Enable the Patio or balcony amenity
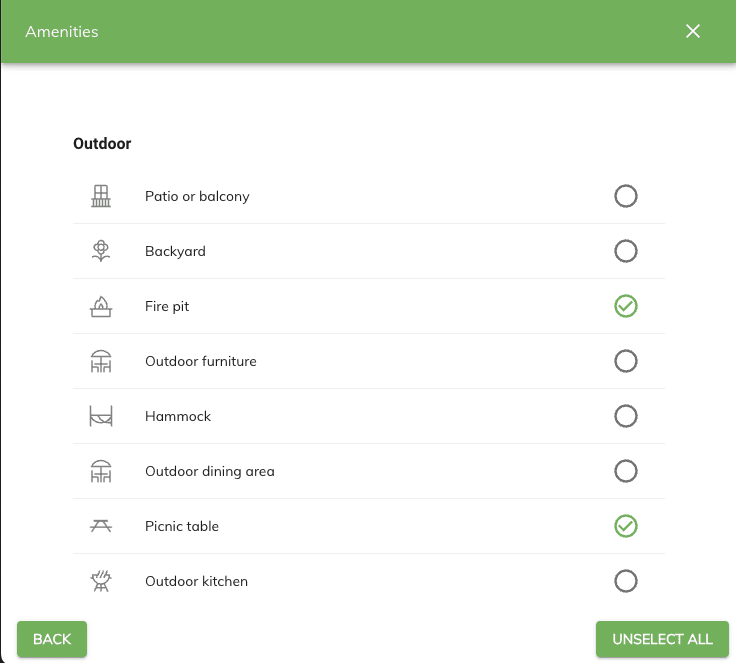Viewport: 736px width, 663px height. (626, 196)
